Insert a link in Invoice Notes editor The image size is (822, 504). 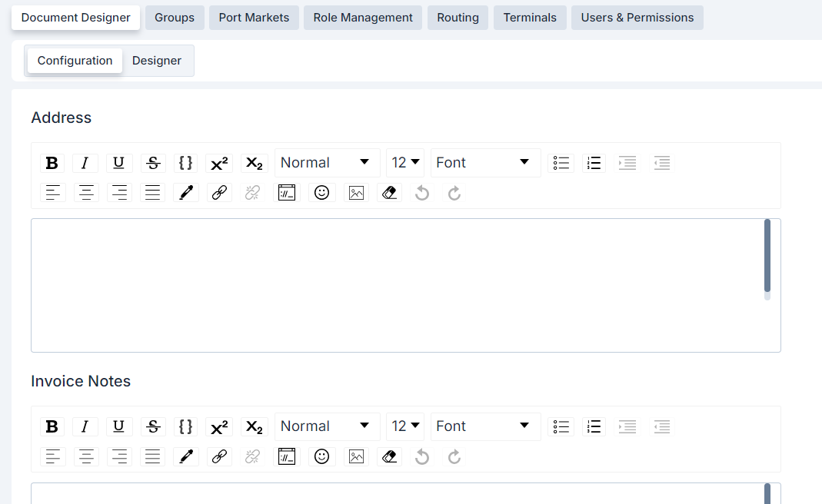(219, 456)
